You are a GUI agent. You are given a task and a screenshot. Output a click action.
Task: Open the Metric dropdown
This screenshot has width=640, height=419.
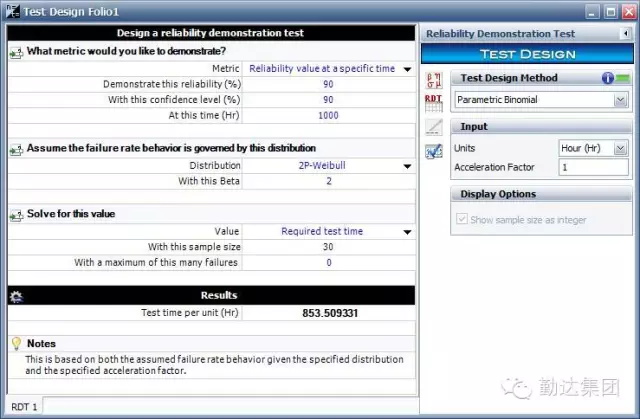[407, 69]
